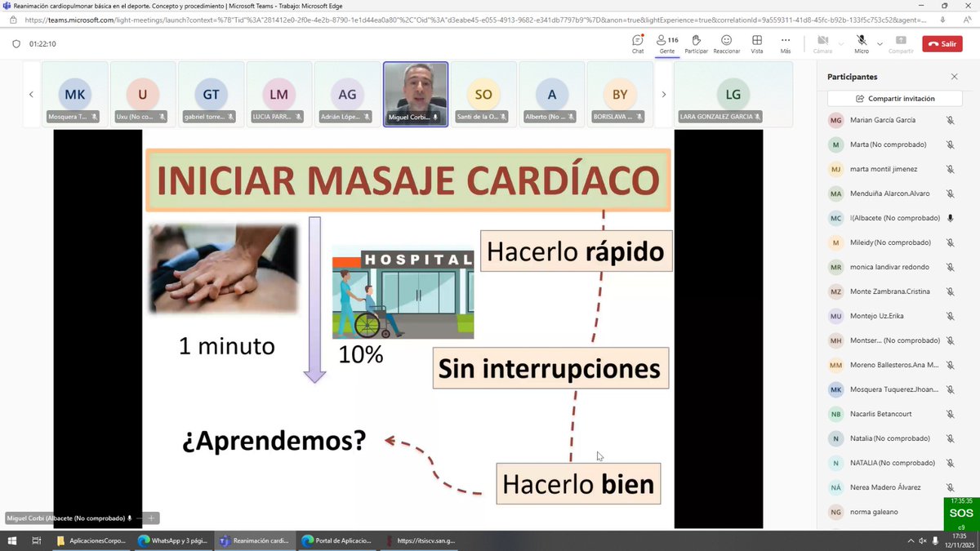Raise hand using the Participar icon

tap(696, 41)
